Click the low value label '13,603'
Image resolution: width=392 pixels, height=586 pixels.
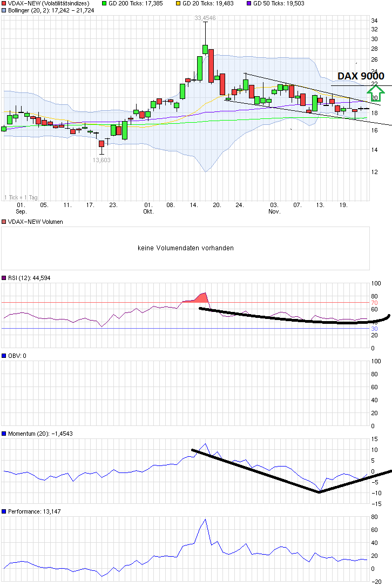102,160
